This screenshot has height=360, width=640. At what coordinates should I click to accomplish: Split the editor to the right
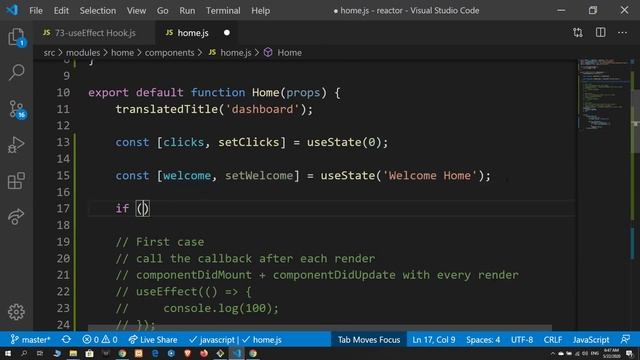click(x=600, y=33)
